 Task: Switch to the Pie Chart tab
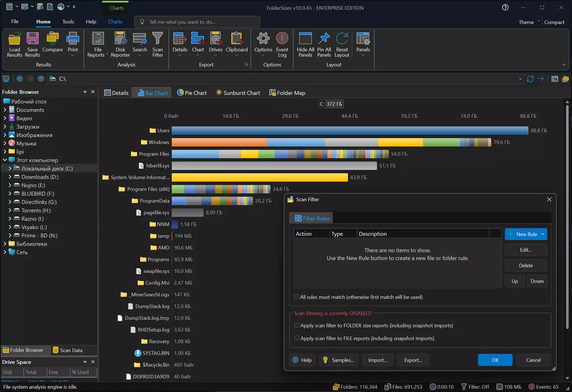click(x=192, y=93)
